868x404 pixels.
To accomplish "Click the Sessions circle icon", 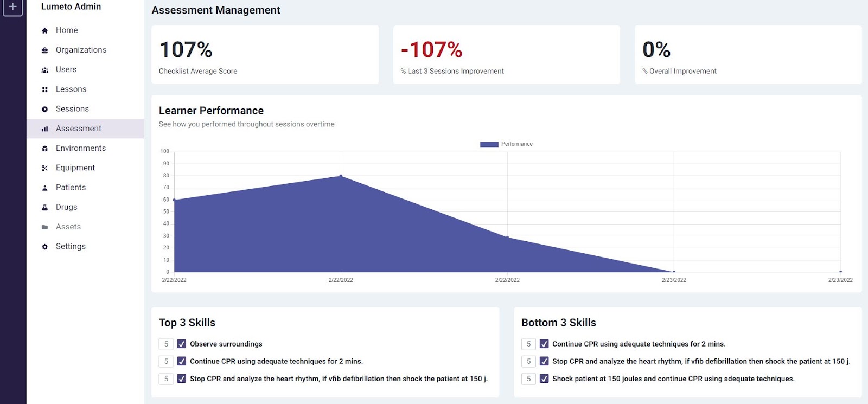I will [45, 109].
